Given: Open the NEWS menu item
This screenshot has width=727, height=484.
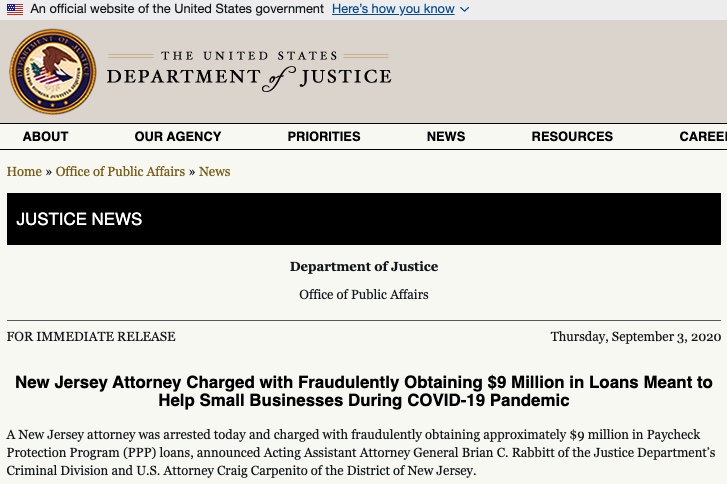Looking at the screenshot, I should click(446, 136).
